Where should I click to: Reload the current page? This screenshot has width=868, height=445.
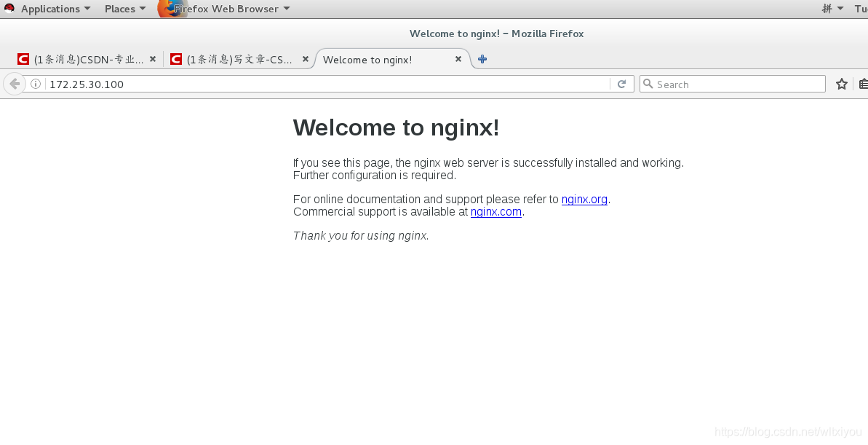pyautogui.click(x=621, y=84)
